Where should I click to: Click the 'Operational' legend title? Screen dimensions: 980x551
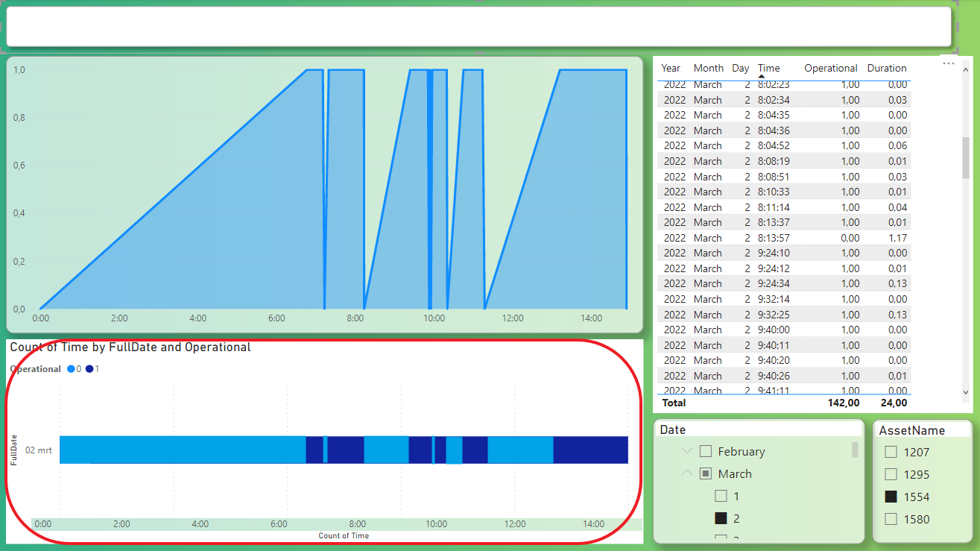(x=36, y=369)
